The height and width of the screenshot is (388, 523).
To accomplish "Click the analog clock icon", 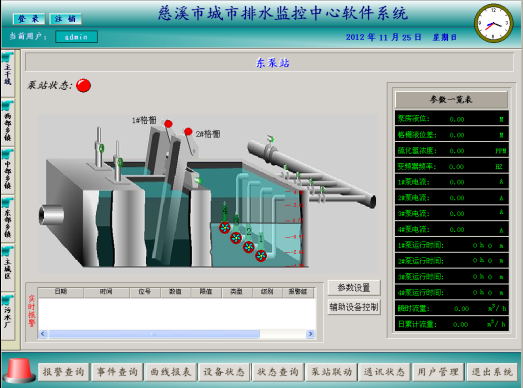I will (494, 23).
